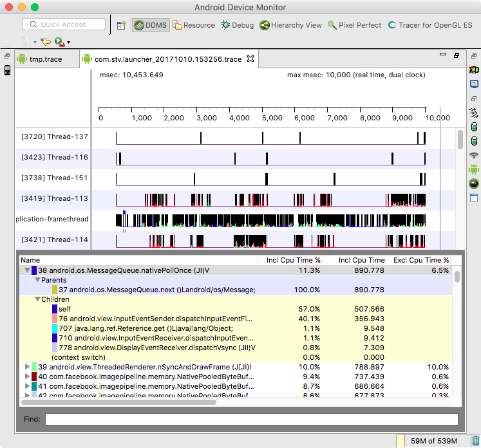Open the Hierarchy View perspective
Viewport: 481px width, 448px height.
[290, 25]
